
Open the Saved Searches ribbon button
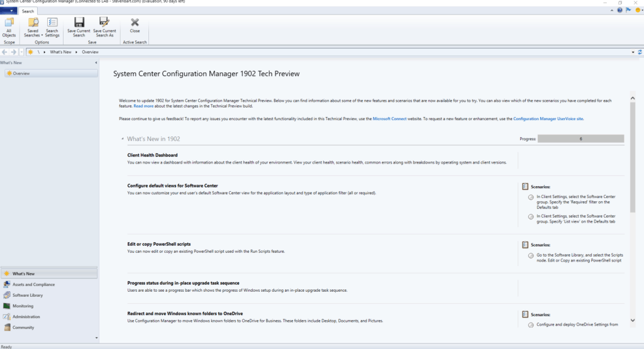33,27
